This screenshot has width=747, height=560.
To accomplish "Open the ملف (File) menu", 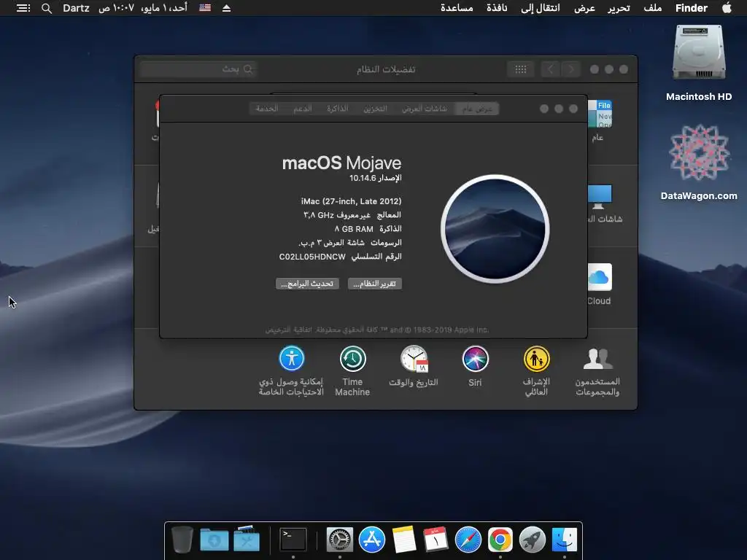I will click(653, 8).
